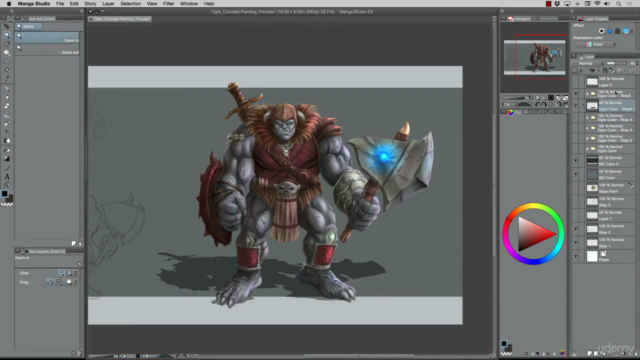Screen dimensions: 640x360
Task: Choose the Zoom in sub tool
Action: tap(47, 38)
